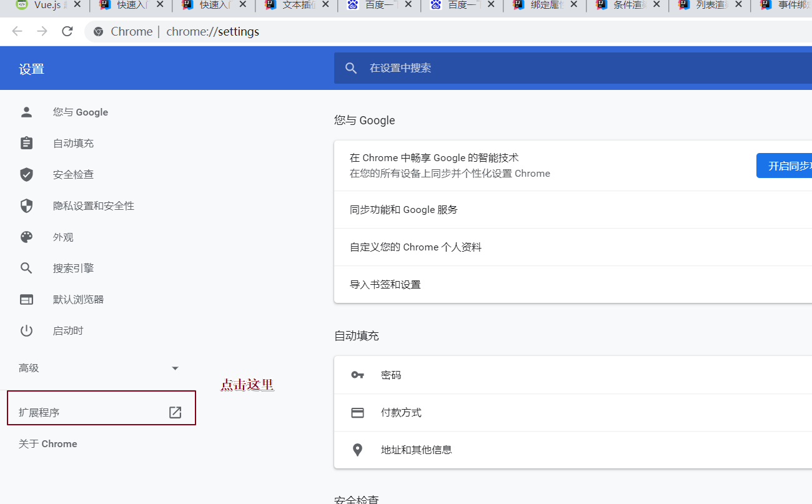Viewport: 812px width, 504px height.
Task: Select 搜索引擎 from the settings sidebar
Action: tap(73, 269)
